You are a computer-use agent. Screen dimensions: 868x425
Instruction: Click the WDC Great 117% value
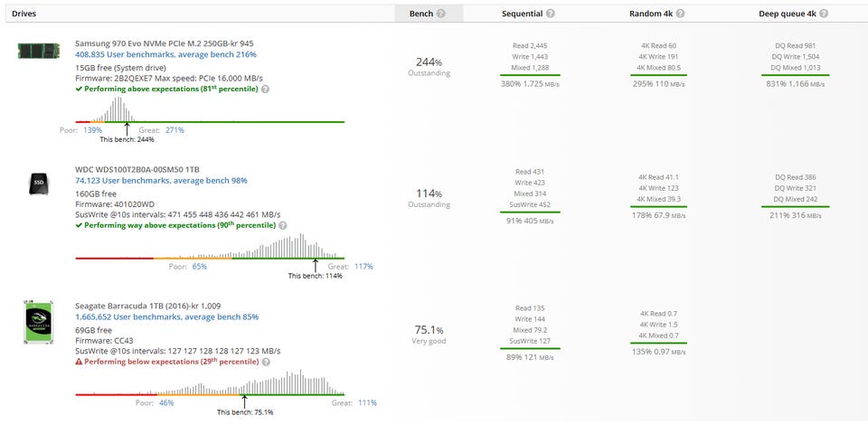[x=363, y=267]
